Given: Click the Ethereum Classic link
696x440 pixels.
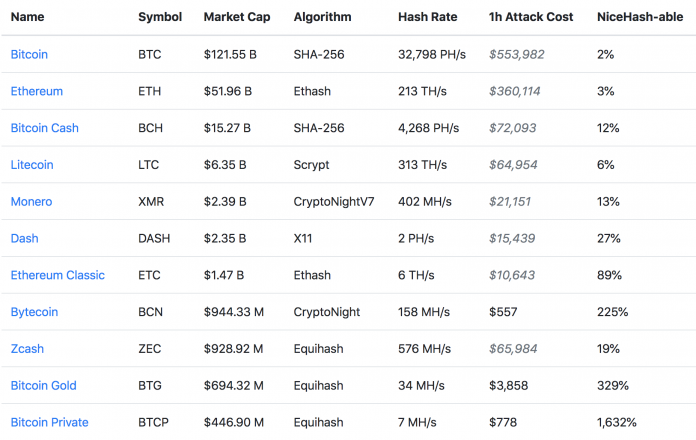Looking at the screenshot, I should 57,275.
